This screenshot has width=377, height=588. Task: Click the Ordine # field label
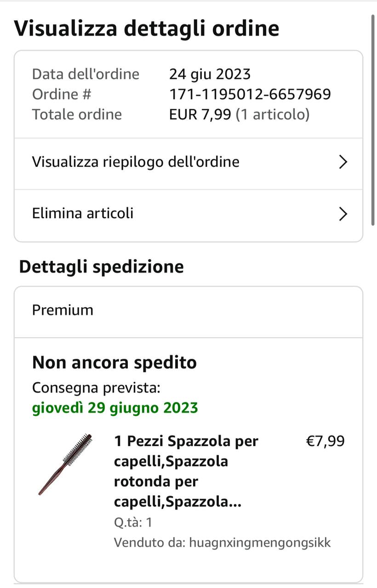tap(62, 94)
